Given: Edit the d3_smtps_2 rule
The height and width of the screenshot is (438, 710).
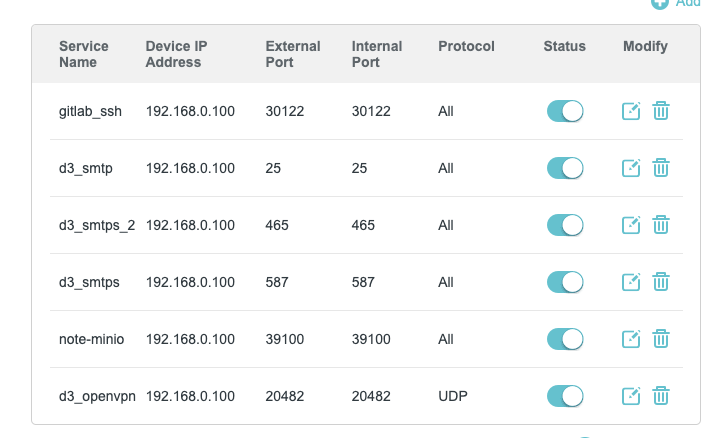Looking at the screenshot, I should [x=631, y=225].
